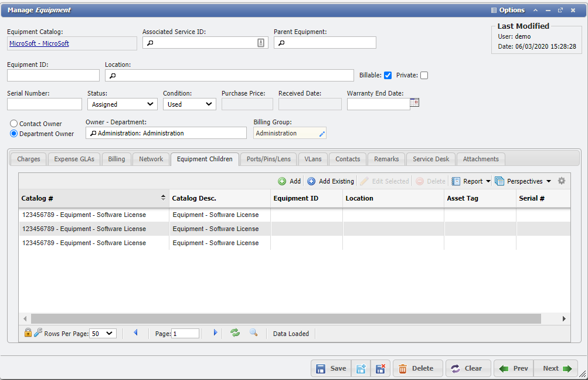Open the MicroSoft - MicroSoft catalog link
This screenshot has height=380, width=588.
click(39, 43)
